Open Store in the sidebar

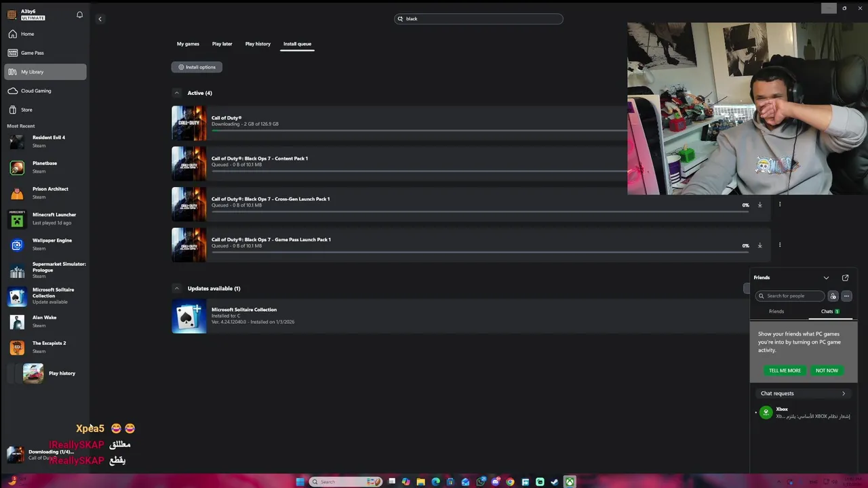click(x=45, y=110)
